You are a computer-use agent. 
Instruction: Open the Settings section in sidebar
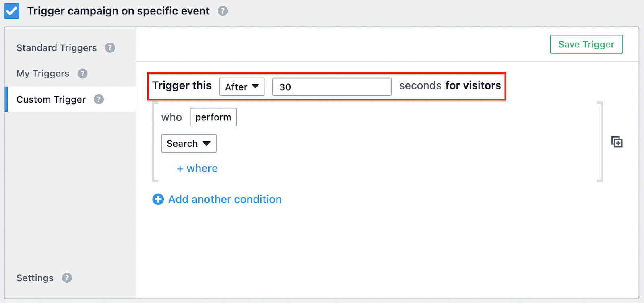point(35,278)
